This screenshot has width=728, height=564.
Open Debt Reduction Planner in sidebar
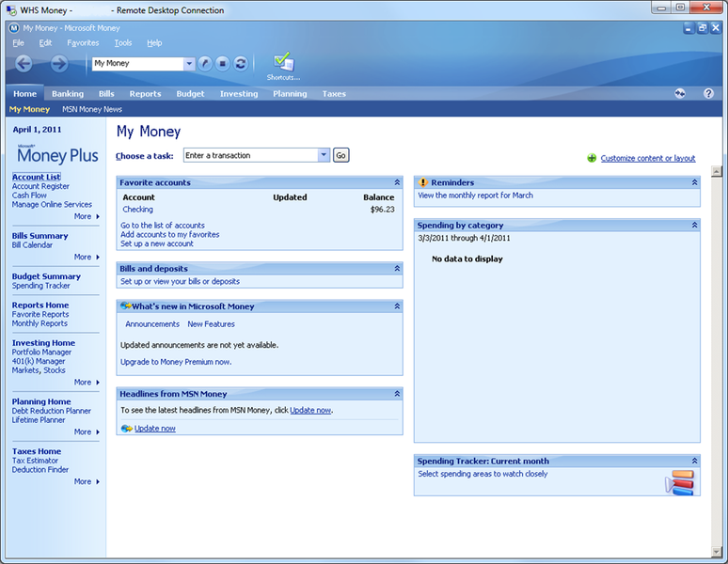tap(52, 411)
